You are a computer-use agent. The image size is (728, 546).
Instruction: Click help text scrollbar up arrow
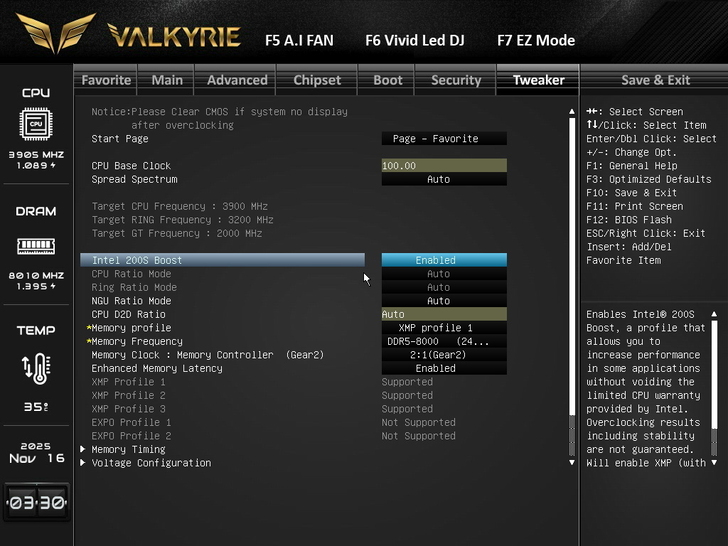[x=714, y=314]
